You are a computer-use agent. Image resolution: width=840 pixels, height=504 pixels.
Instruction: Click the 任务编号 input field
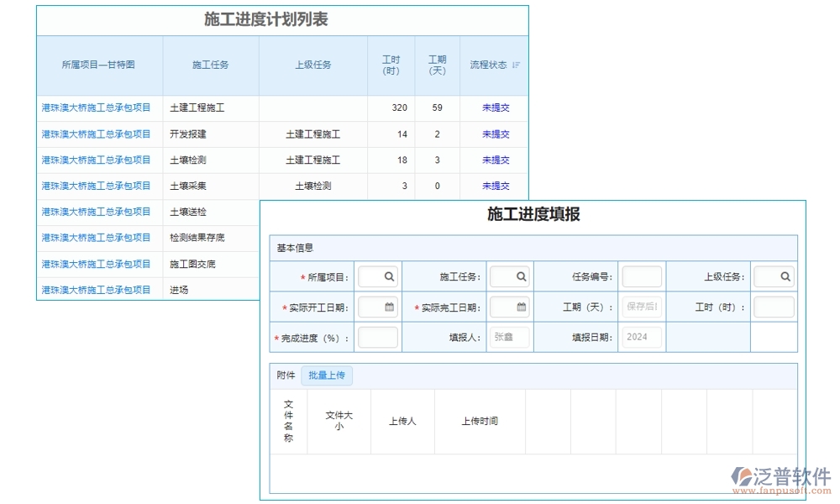641,276
